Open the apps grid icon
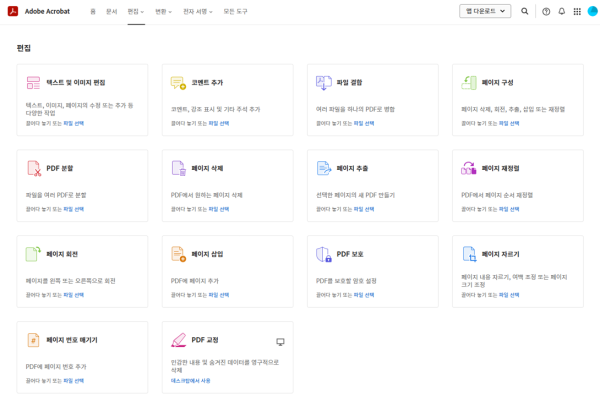The width and height of the screenshot is (600, 396). pos(577,11)
